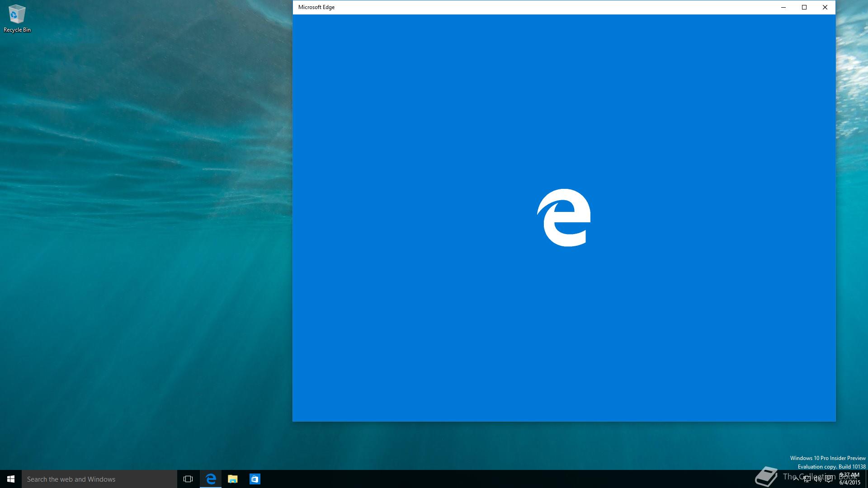Click the 'Search the web and Windows' box
Viewport: 868px width, 488px height.
(x=99, y=479)
